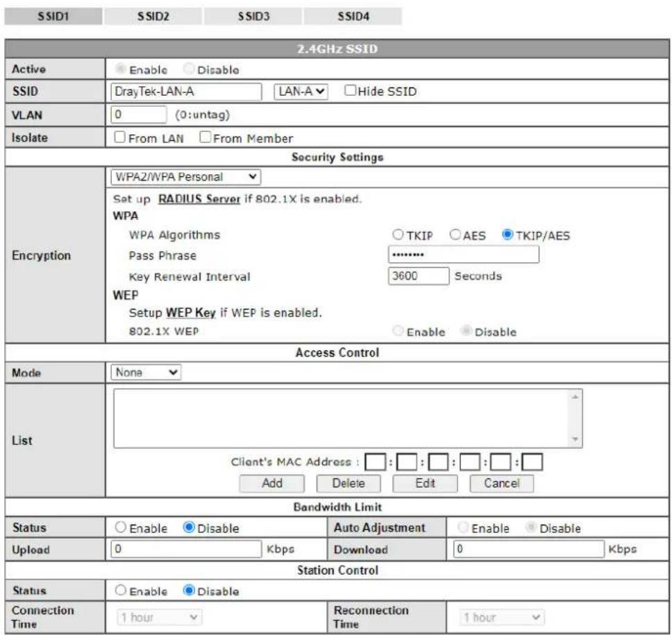Open the WPA2/WPA Personal encryption dropdown
672x635 pixels.
(x=185, y=177)
